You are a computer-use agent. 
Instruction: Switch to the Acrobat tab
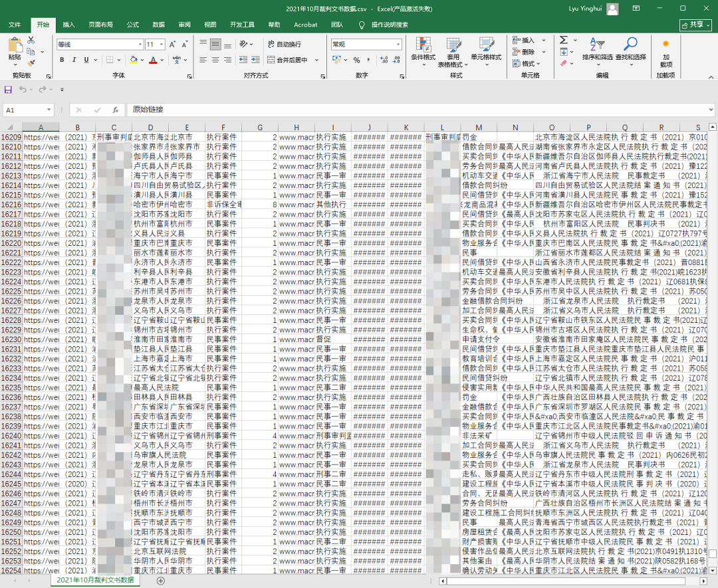305,25
